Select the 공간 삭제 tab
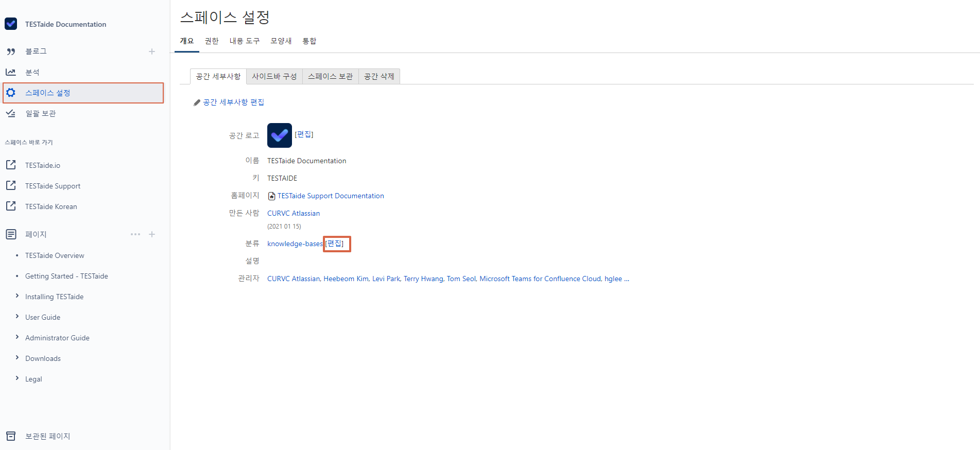Screen dimensions: 980x450 379,76
